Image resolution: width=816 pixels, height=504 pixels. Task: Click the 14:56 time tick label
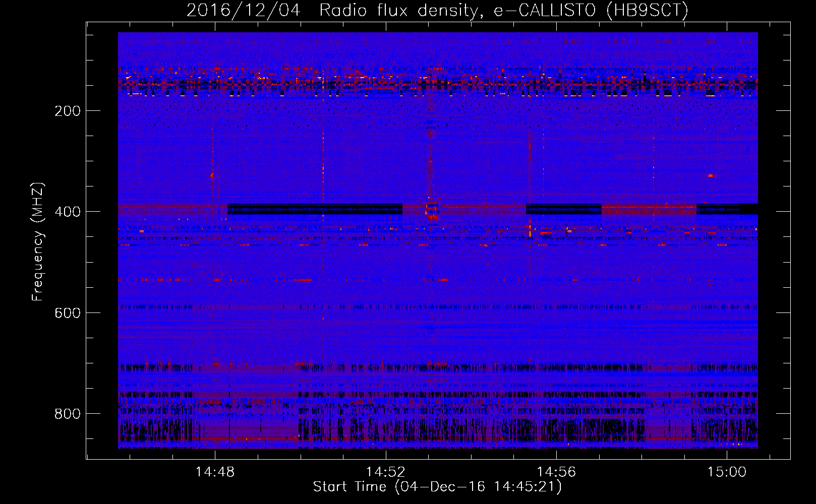click(x=556, y=472)
